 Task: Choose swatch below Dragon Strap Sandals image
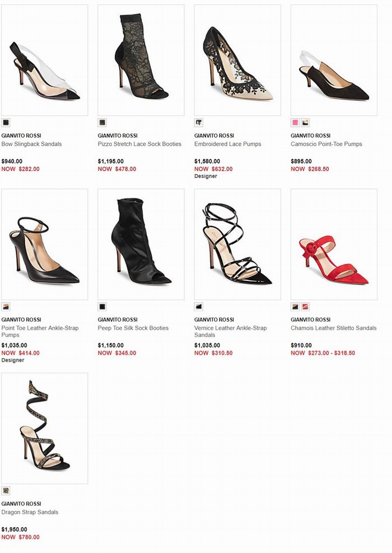tap(6, 490)
